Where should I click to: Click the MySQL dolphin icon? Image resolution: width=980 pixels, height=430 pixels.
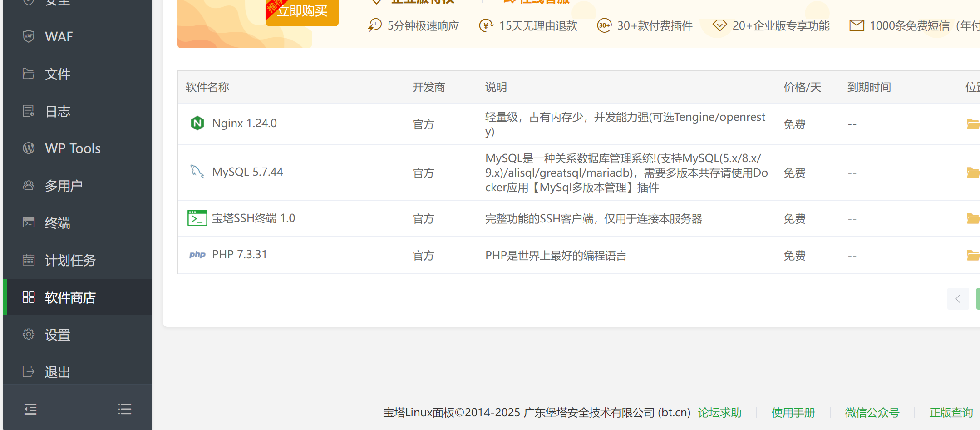click(197, 172)
